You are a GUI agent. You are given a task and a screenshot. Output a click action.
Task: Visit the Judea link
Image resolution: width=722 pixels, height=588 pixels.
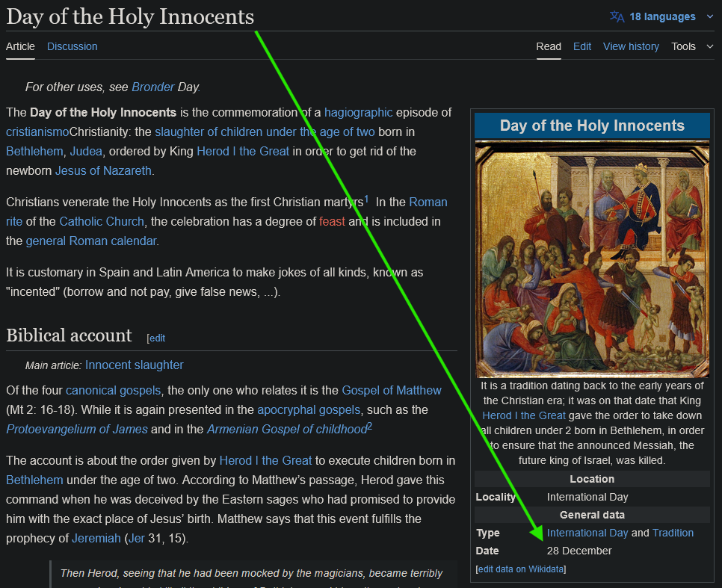86,151
